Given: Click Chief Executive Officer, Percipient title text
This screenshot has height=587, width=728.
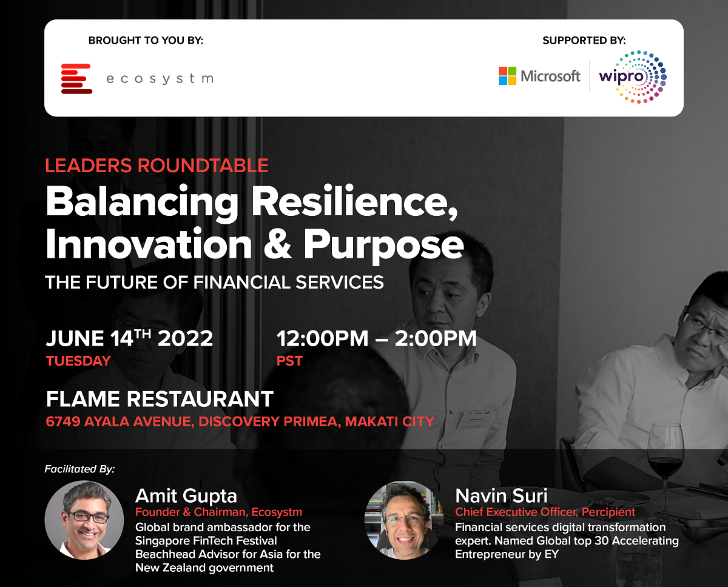Looking at the screenshot, I should click(545, 512).
